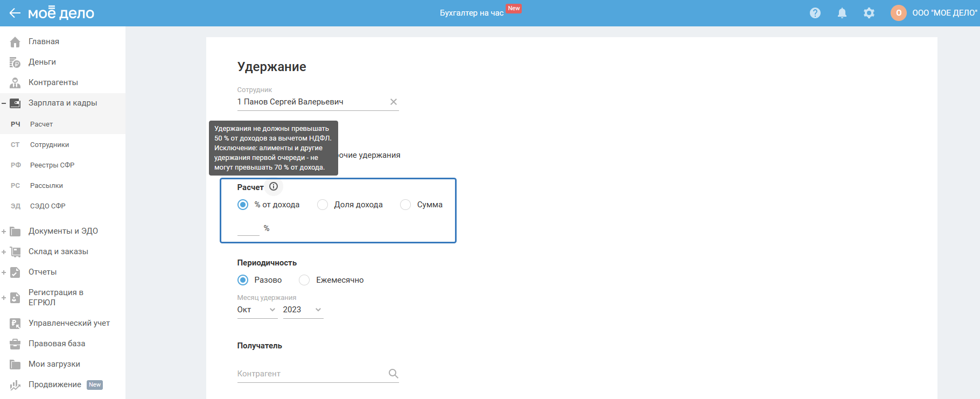The height and width of the screenshot is (399, 980).
Task: Open the Мои загрузки sidebar link
Action: click(54, 364)
